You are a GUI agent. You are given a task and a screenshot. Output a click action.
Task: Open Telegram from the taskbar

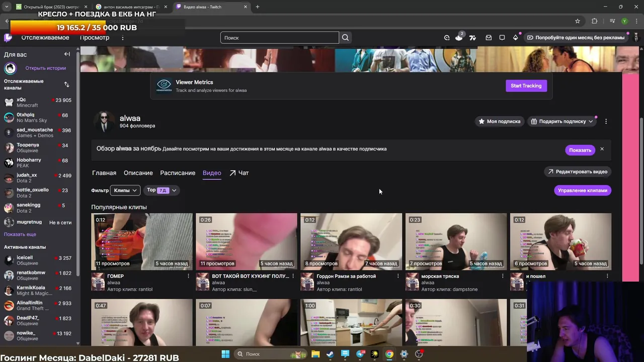pyautogui.click(x=360, y=354)
